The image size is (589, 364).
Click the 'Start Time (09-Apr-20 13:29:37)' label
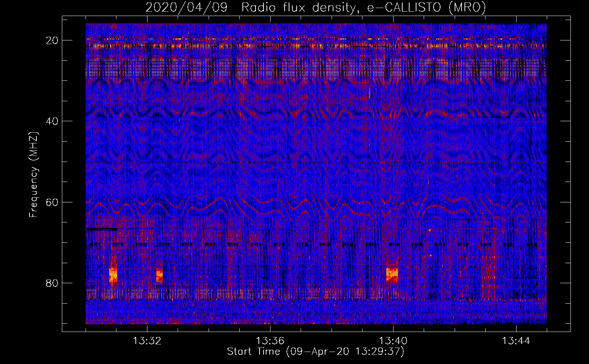coord(316,352)
